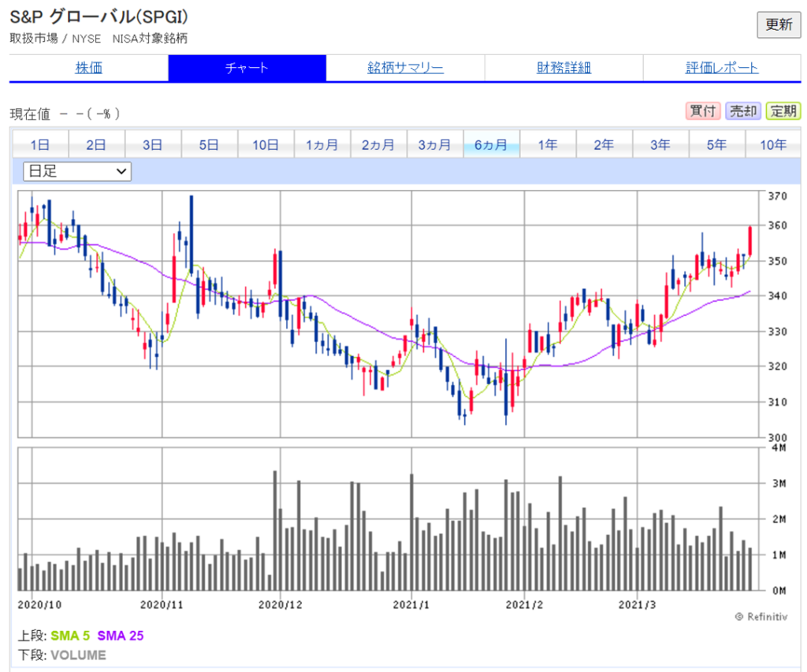Click the NISA対象銘柄 label

pyautogui.click(x=150, y=39)
